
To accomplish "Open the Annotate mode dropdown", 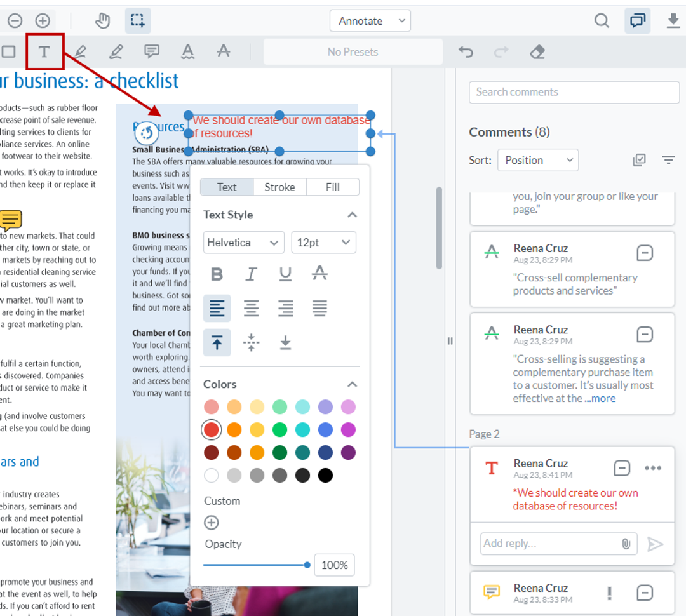I will 370,20.
